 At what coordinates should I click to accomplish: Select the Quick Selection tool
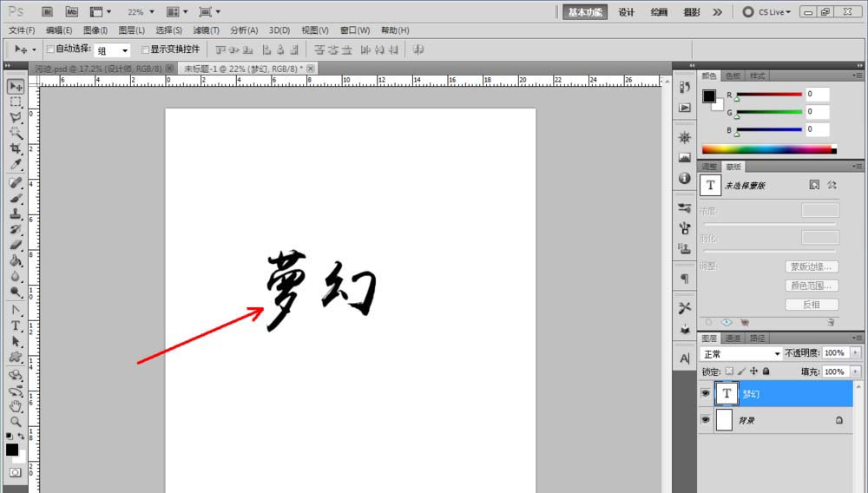point(16,133)
